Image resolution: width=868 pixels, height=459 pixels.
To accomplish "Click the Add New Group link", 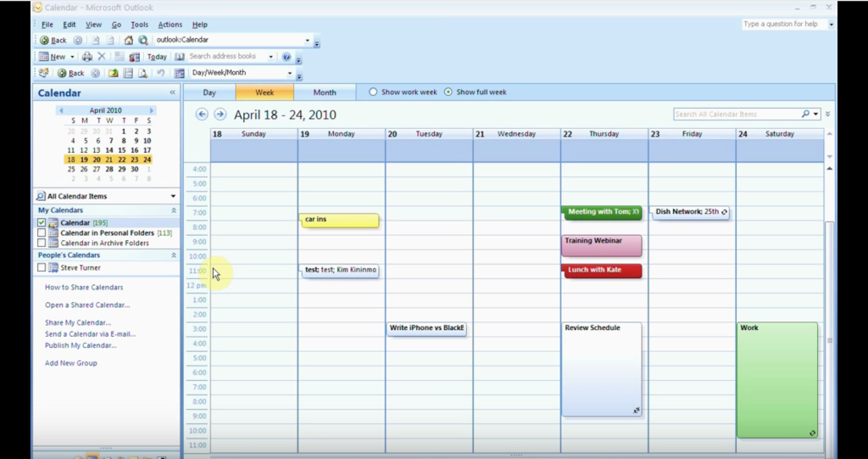I will click(71, 363).
